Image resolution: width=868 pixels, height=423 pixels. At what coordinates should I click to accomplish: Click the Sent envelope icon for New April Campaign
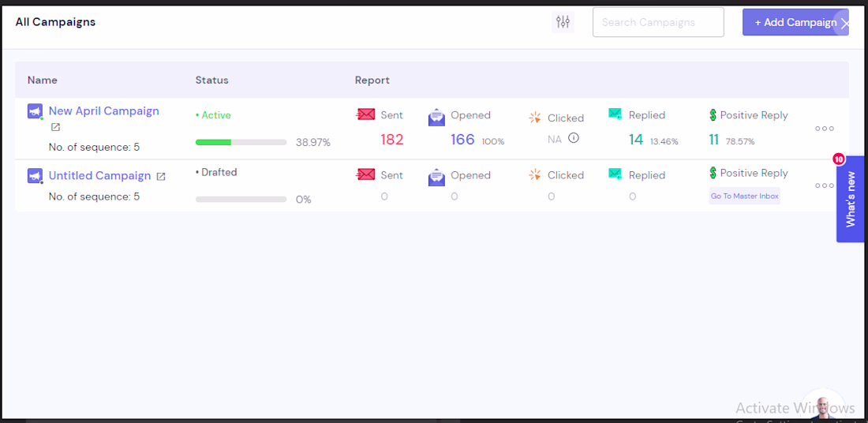click(x=365, y=114)
